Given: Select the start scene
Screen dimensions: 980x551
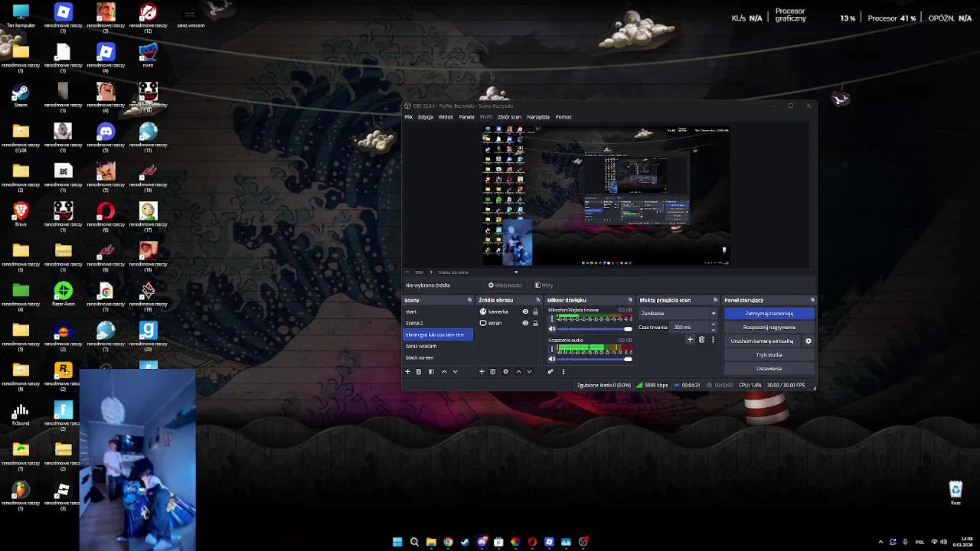Looking at the screenshot, I should [438, 312].
